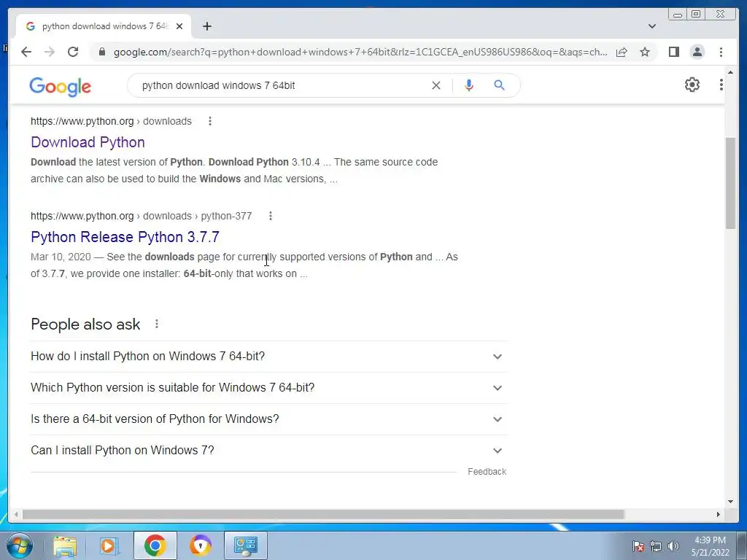Reload the Google search page
Viewport: 747px width, 560px height.
pos(73,52)
